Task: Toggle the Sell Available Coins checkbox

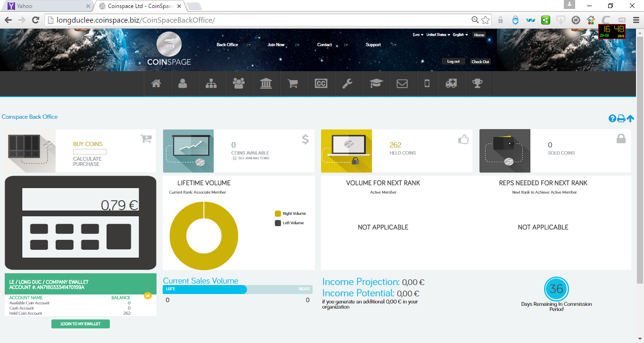Action: pyautogui.click(x=235, y=158)
